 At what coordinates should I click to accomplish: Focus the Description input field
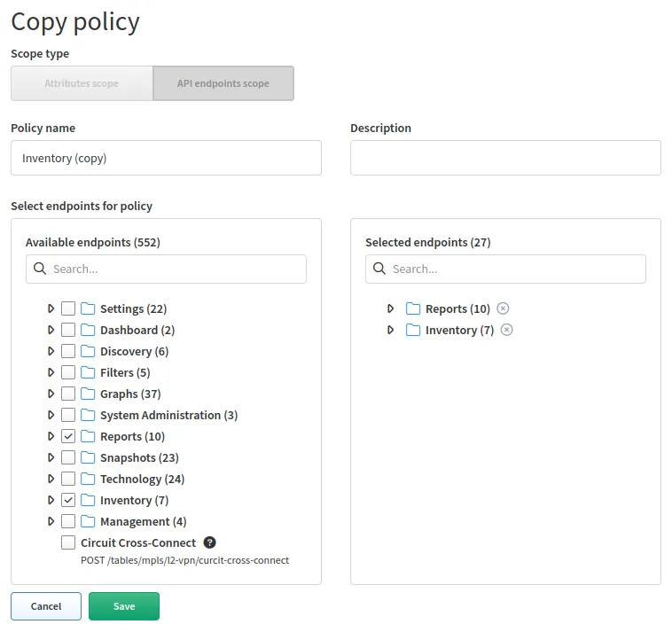(505, 158)
